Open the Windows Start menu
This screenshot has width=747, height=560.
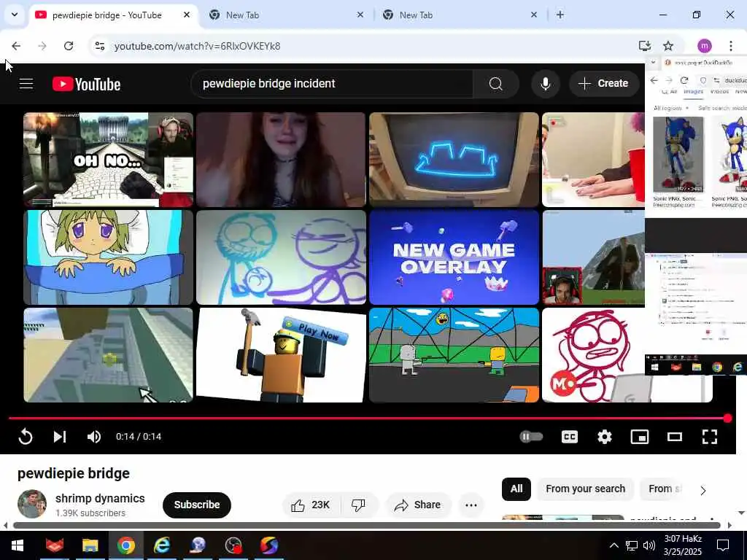18,545
